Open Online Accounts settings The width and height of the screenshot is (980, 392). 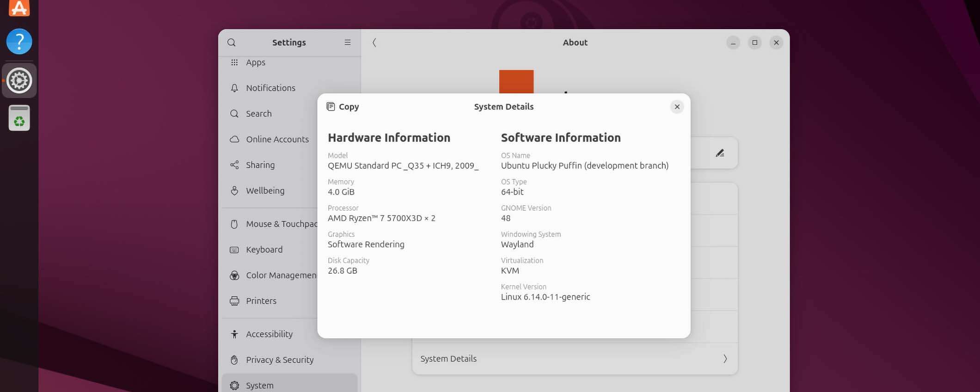click(289, 139)
